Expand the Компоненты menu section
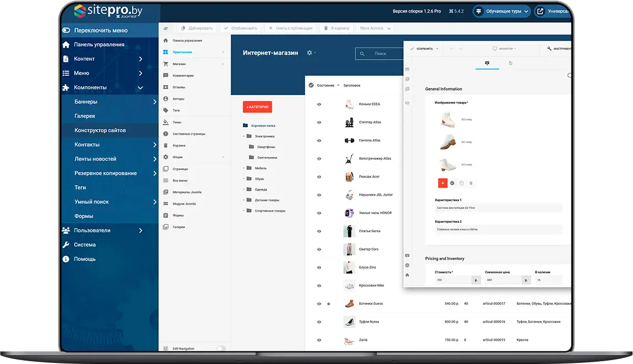This screenshot has width=633, height=364. click(140, 87)
